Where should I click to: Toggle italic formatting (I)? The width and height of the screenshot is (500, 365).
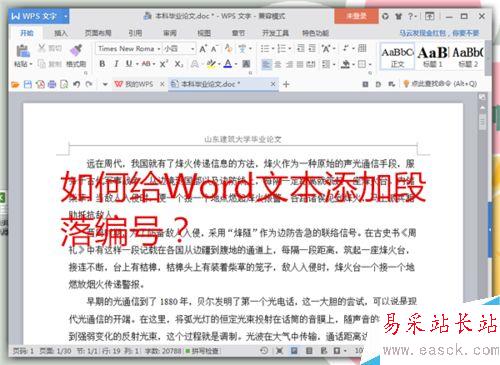116,64
